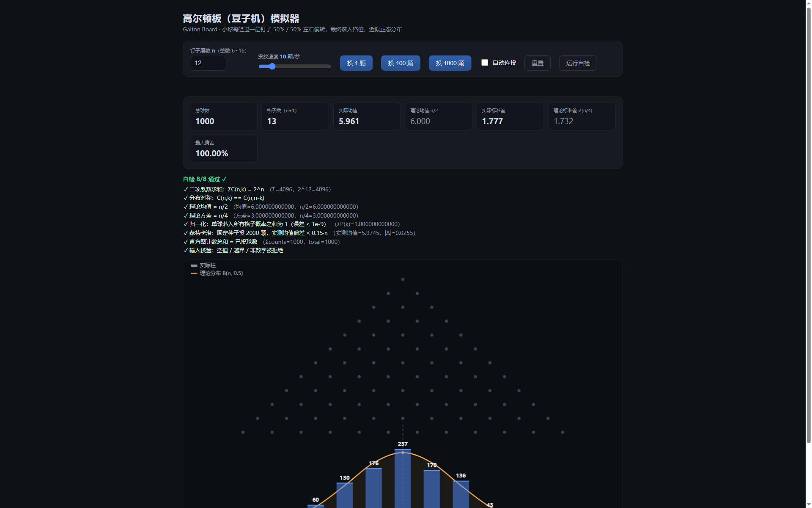Click the 高尔顿板（豆子机）模拟器 title
Screen dimensions: 812x508
tap(241, 19)
